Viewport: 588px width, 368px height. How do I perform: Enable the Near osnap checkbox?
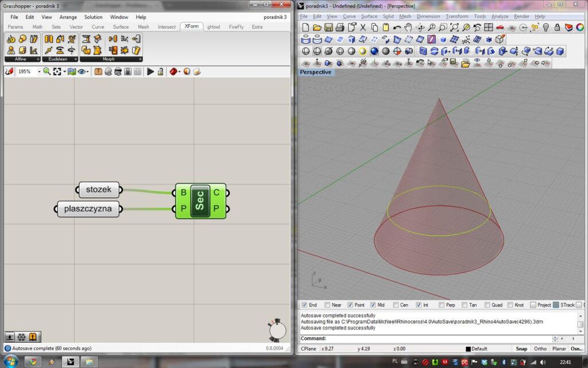327,305
